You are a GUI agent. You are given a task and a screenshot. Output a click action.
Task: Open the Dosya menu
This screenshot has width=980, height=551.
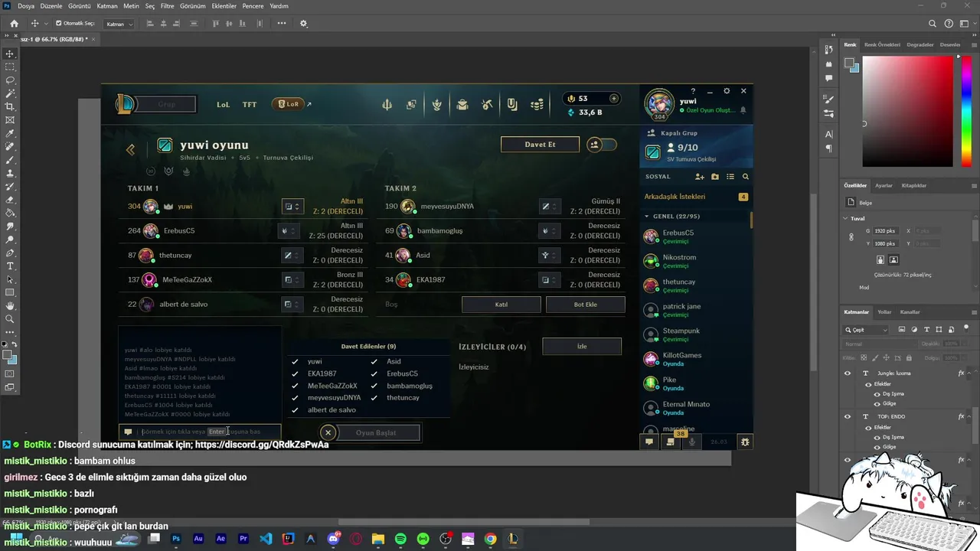(x=26, y=5)
